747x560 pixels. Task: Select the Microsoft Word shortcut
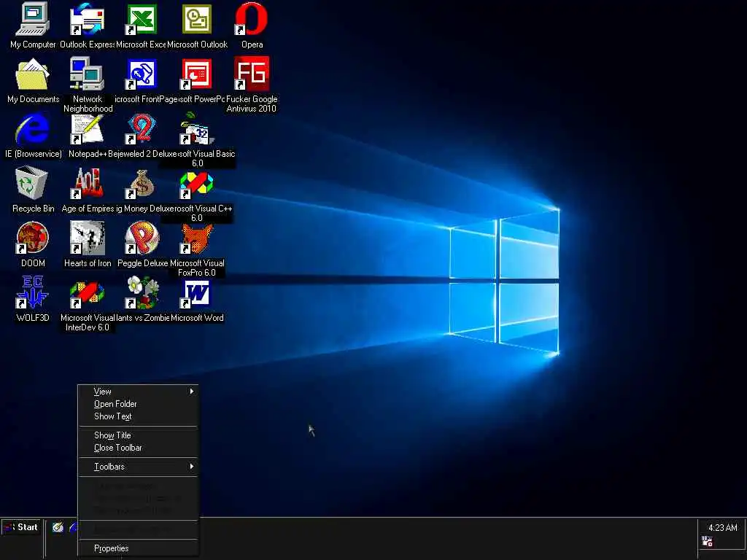pyautogui.click(x=196, y=293)
